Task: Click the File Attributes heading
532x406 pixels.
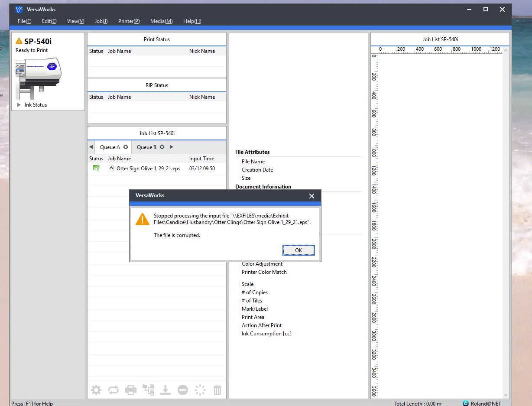Action: (x=252, y=152)
